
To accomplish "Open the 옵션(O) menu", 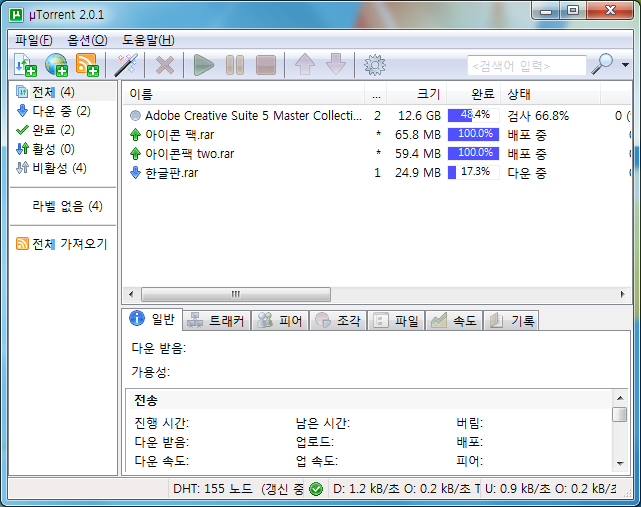I will (87, 40).
